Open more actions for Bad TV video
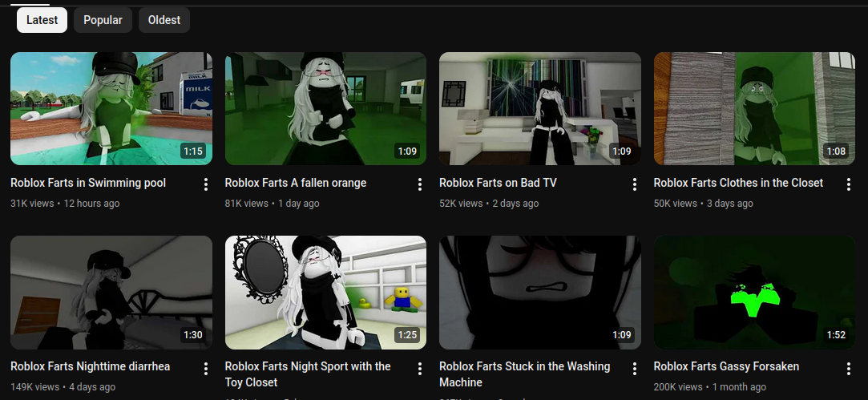The width and height of the screenshot is (868, 400). click(x=634, y=184)
